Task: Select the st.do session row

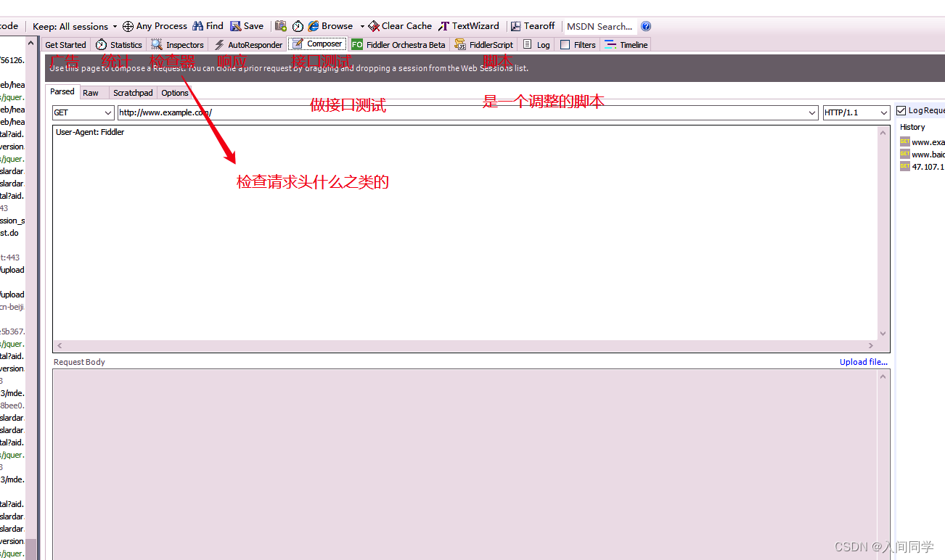Action: pos(12,234)
